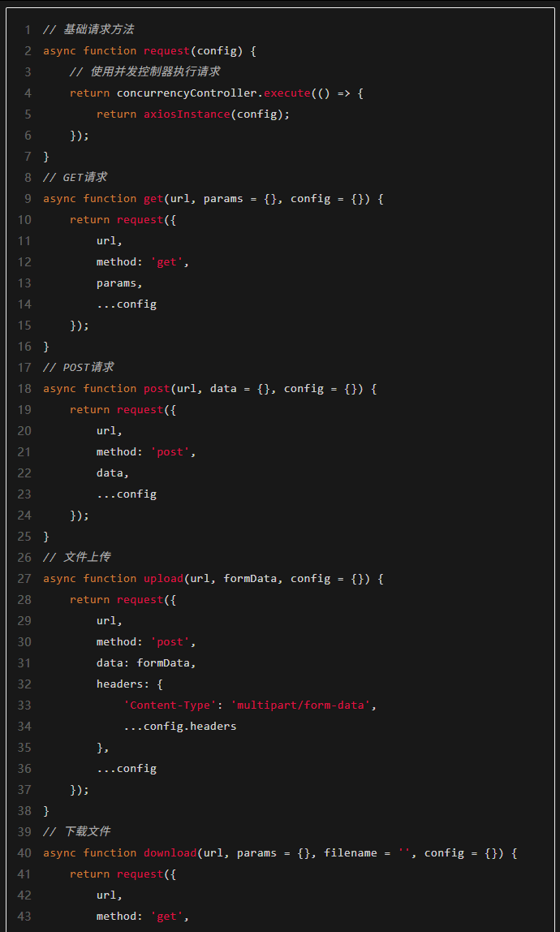This screenshot has height=932, width=560.
Task: Click line number 32 in the gutter
Action: click(24, 684)
